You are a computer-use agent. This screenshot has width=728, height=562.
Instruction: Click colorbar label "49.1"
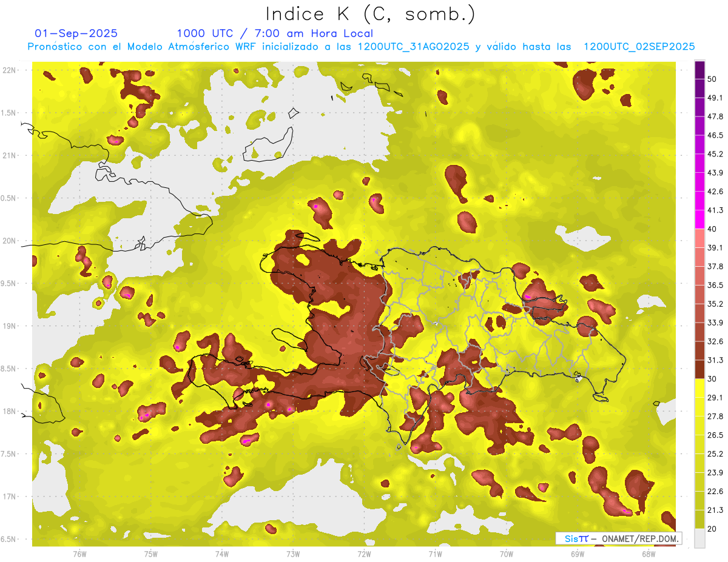point(715,98)
